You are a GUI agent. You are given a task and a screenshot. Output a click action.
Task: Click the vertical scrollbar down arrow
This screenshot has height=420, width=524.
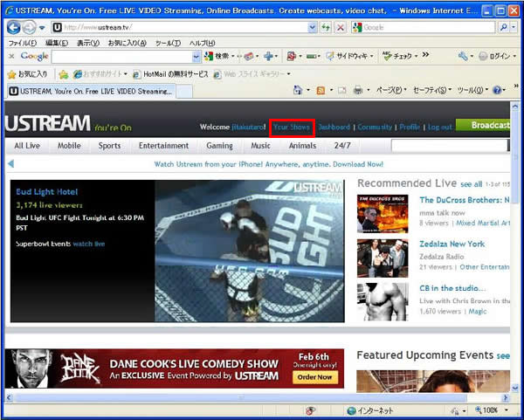514,388
